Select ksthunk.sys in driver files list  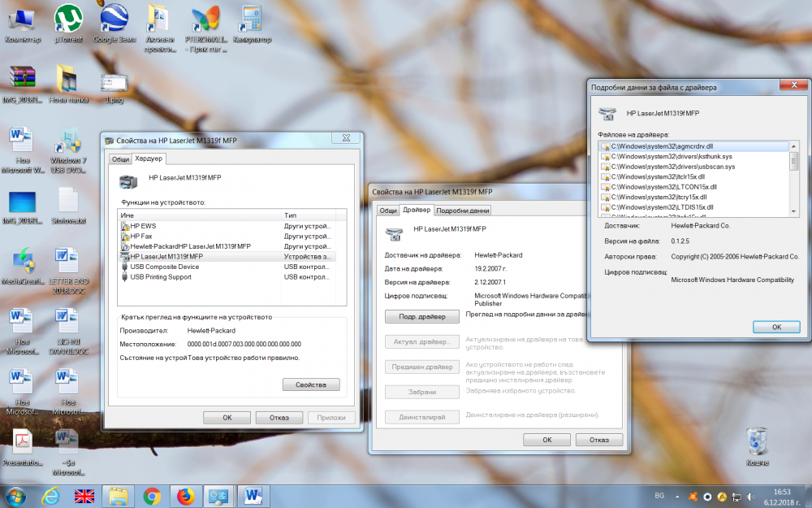(x=694, y=156)
